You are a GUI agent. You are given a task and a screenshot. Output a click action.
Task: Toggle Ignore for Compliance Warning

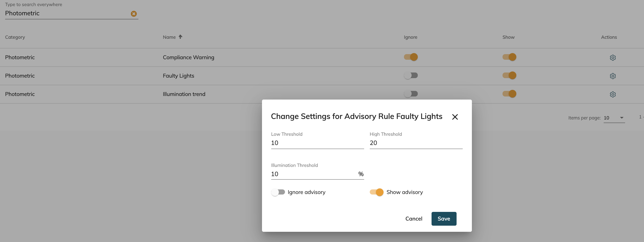tap(411, 57)
